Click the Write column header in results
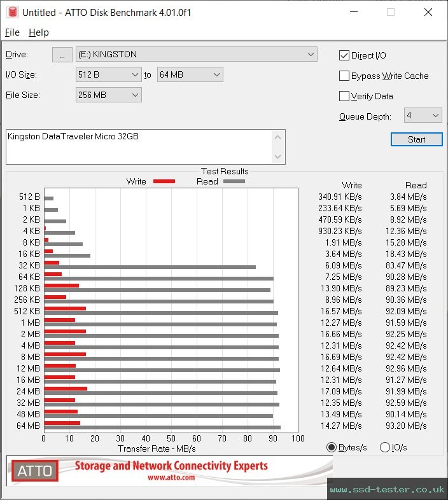The height and width of the screenshot is (500, 448). click(352, 185)
